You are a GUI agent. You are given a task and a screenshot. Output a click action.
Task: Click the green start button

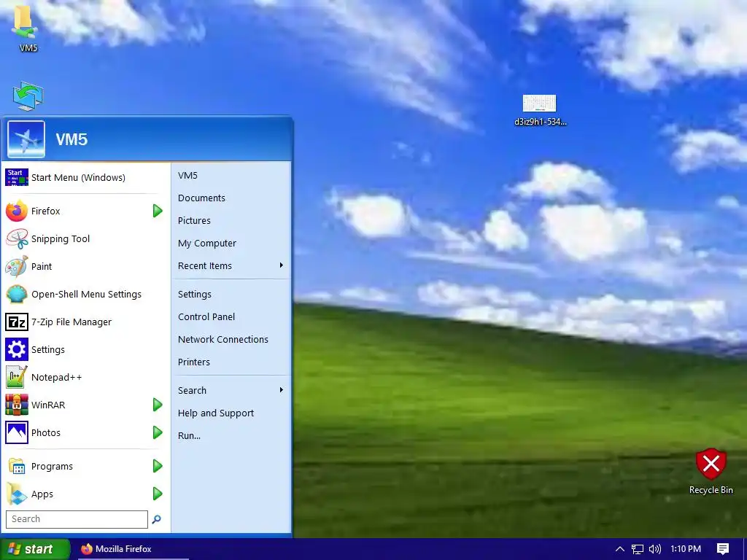pos(35,549)
